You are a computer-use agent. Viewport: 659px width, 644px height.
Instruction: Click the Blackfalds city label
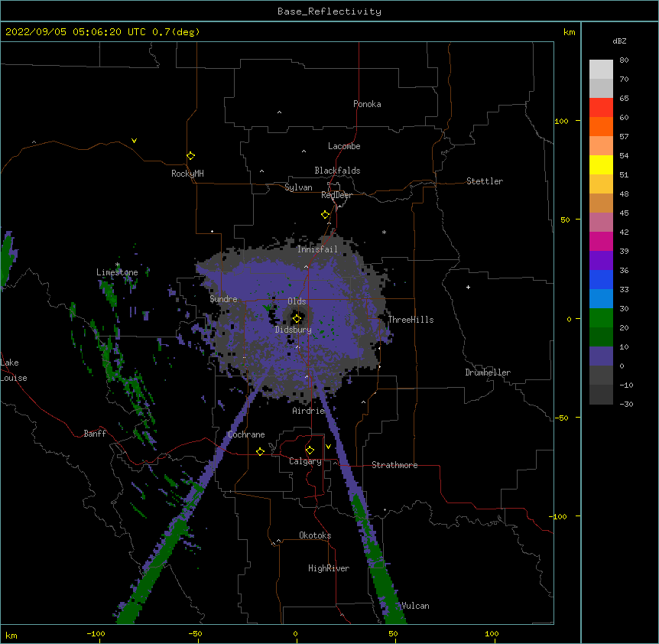337,171
